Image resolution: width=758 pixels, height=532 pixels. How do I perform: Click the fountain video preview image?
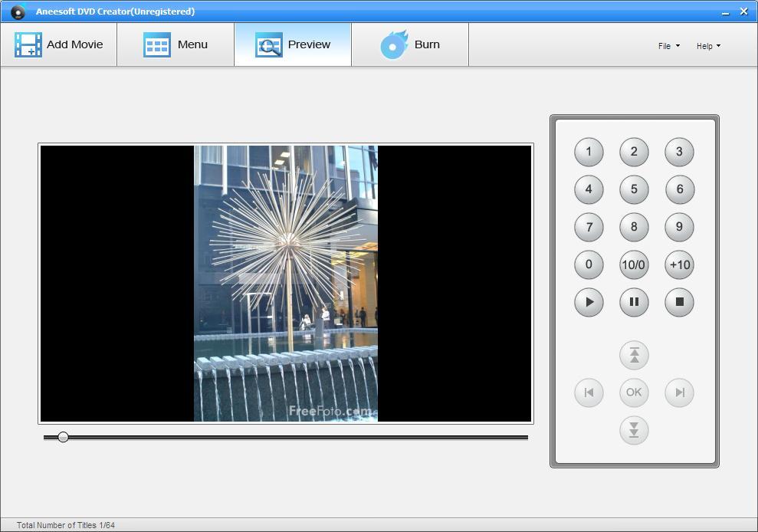click(286, 284)
